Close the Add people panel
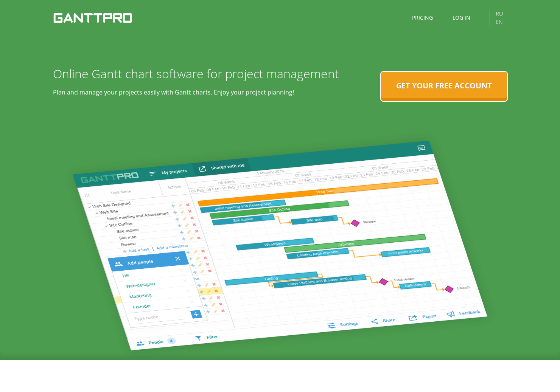Screen dimensions: 560x392 coord(177,259)
